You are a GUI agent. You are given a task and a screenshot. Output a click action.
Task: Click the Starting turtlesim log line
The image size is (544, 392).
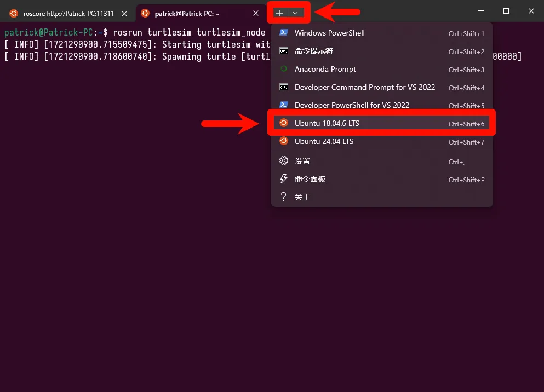(138, 45)
